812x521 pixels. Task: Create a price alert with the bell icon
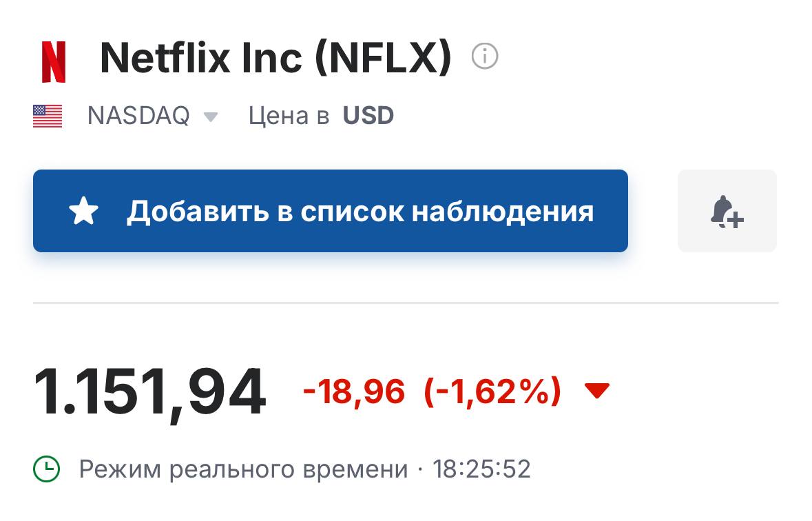pyautogui.click(x=727, y=211)
